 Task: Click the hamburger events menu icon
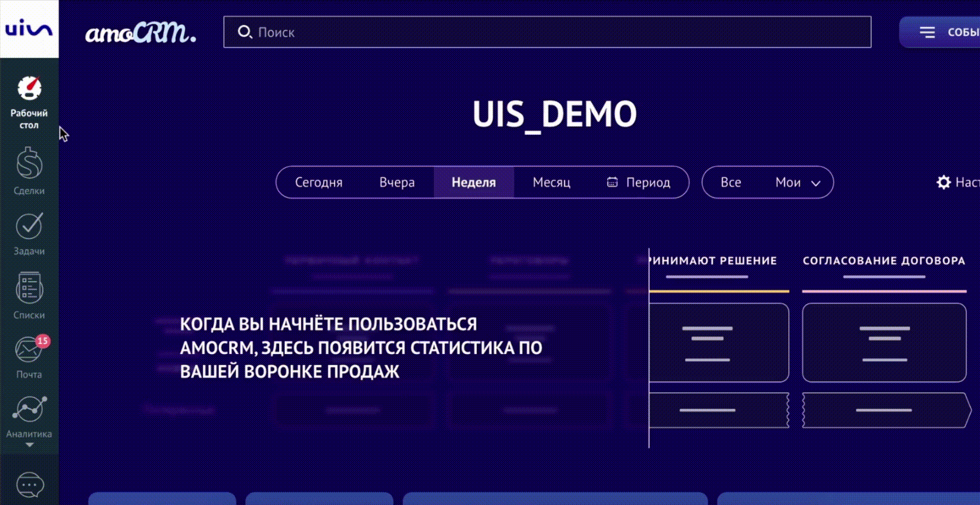point(927,32)
